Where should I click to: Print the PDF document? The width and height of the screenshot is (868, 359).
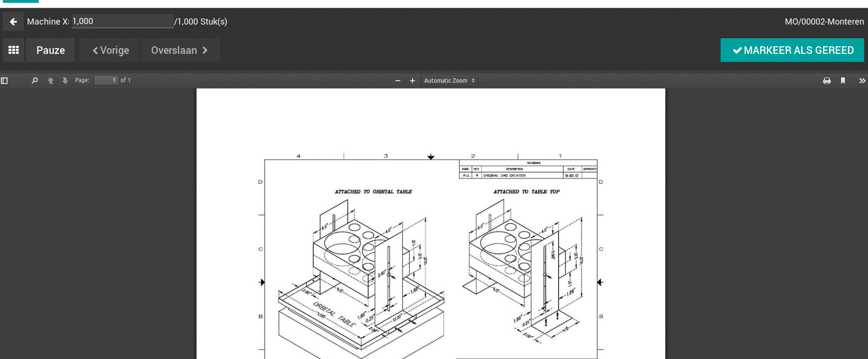pos(827,81)
